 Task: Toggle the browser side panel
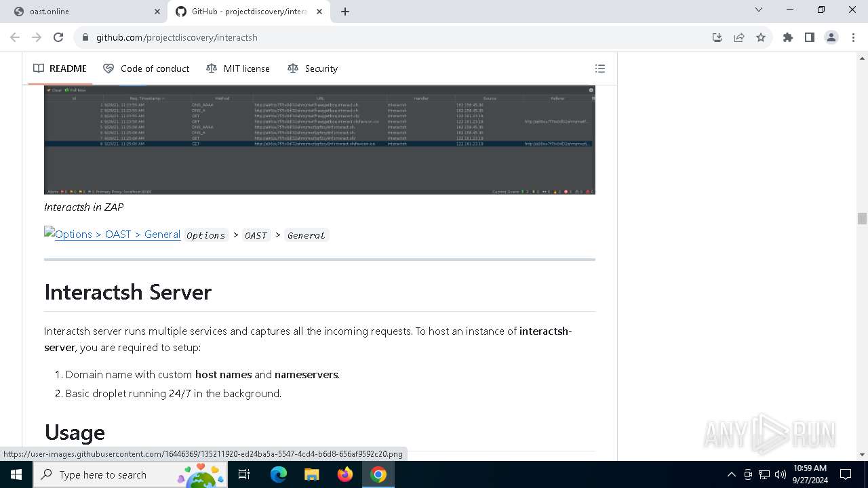810,37
